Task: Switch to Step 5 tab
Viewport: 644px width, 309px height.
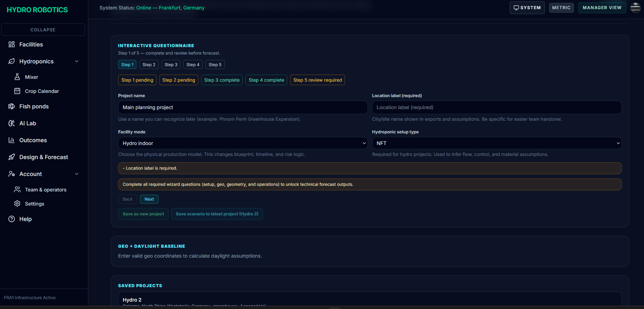Action: tap(215, 64)
